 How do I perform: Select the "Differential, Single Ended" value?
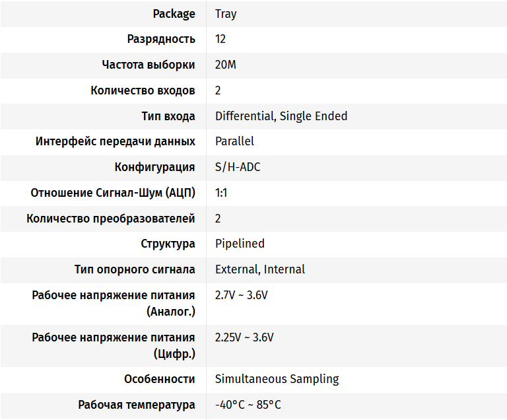tap(281, 116)
